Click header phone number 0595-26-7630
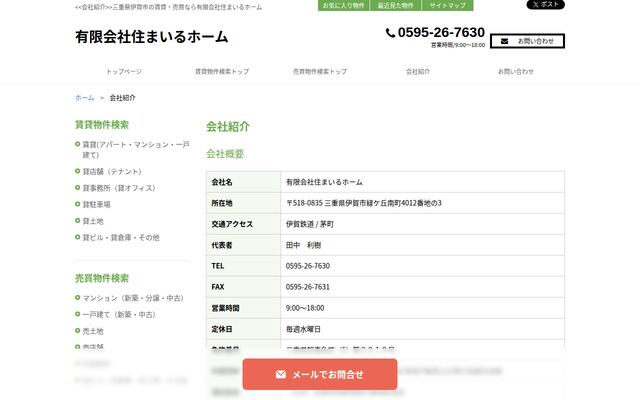 point(441,32)
